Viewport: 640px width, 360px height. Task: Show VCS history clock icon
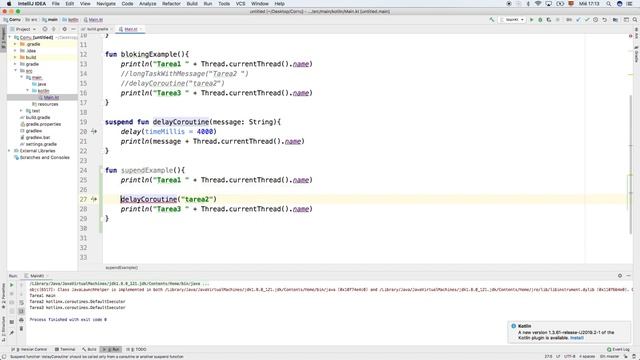596,20
